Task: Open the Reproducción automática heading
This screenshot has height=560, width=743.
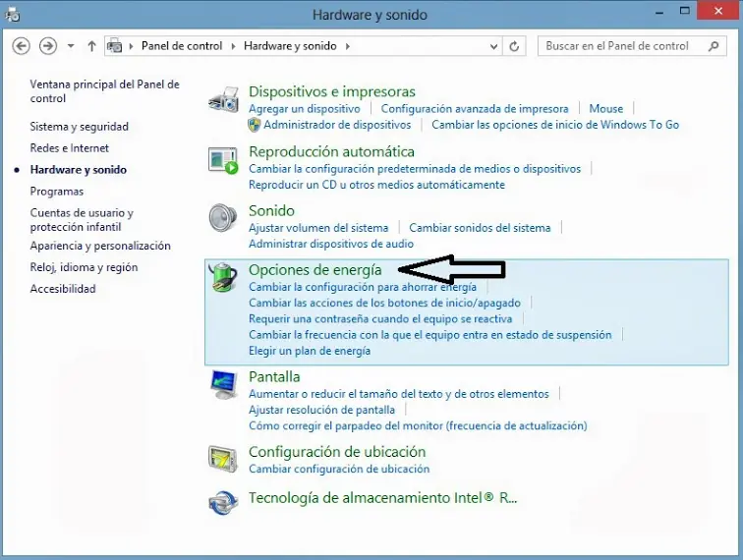Action: (331, 151)
